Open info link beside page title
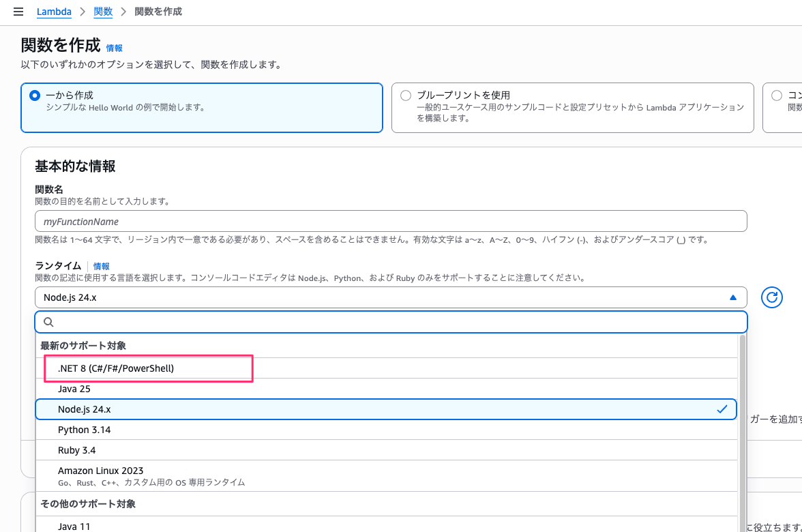 pos(115,48)
